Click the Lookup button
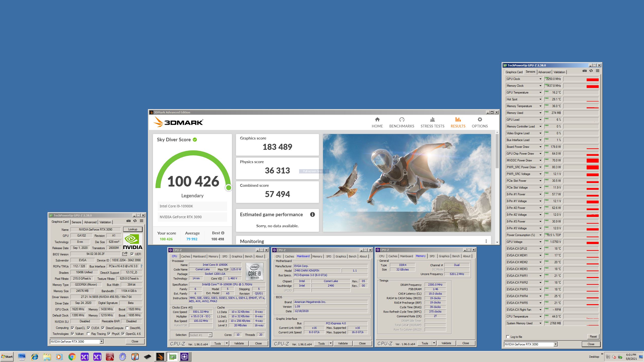Viewport: 644px width, 362px height. (x=133, y=229)
